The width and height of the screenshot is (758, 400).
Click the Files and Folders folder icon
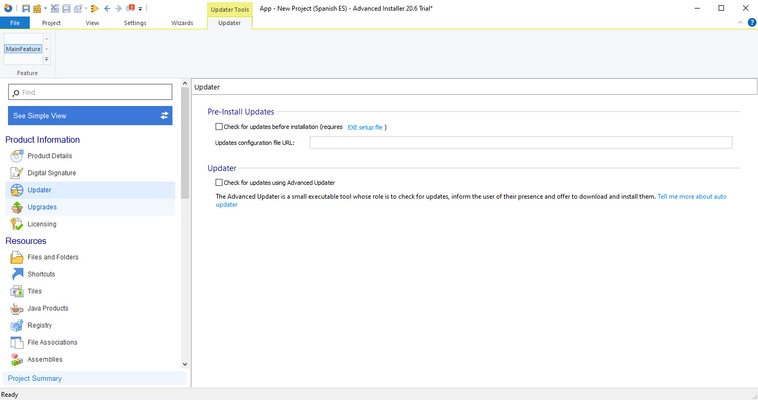click(x=17, y=257)
